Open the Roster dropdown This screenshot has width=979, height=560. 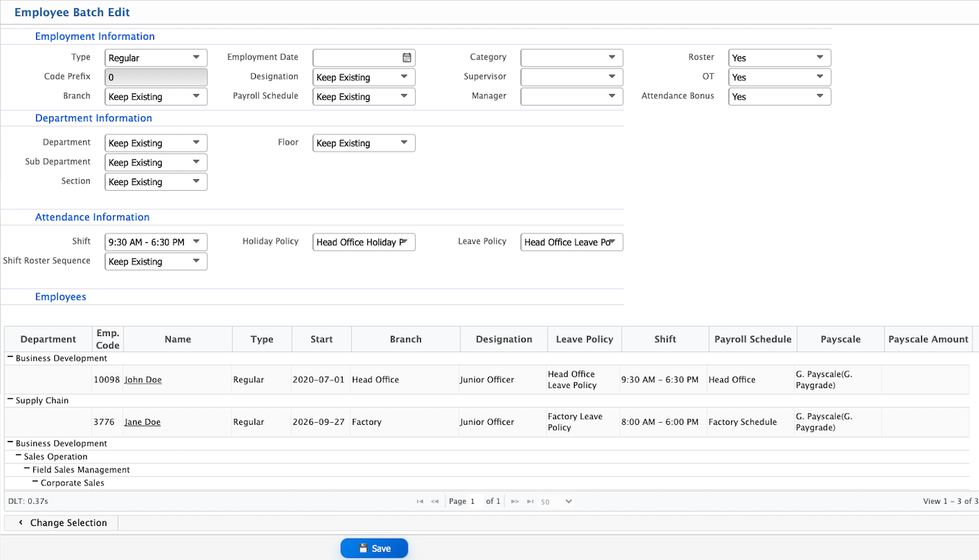[780, 58]
